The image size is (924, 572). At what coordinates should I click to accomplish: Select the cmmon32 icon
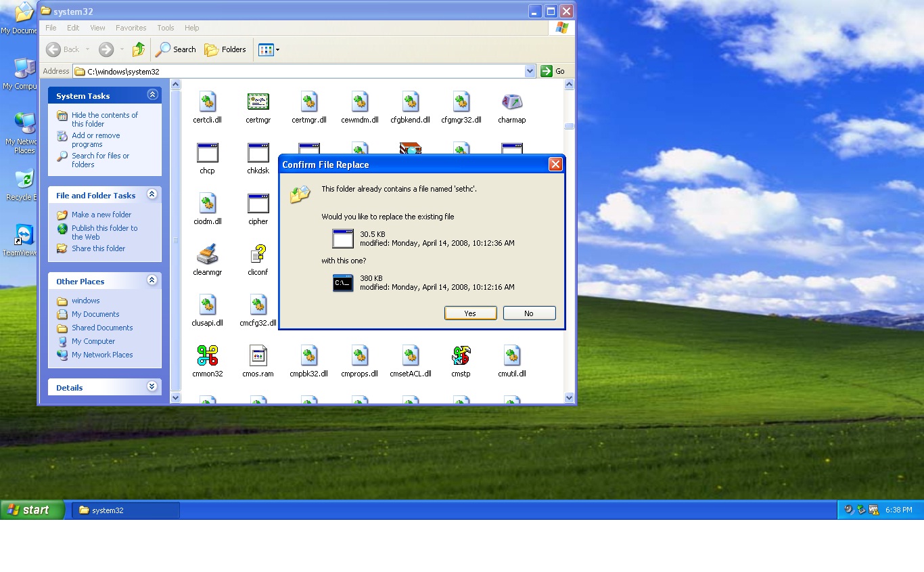(207, 356)
